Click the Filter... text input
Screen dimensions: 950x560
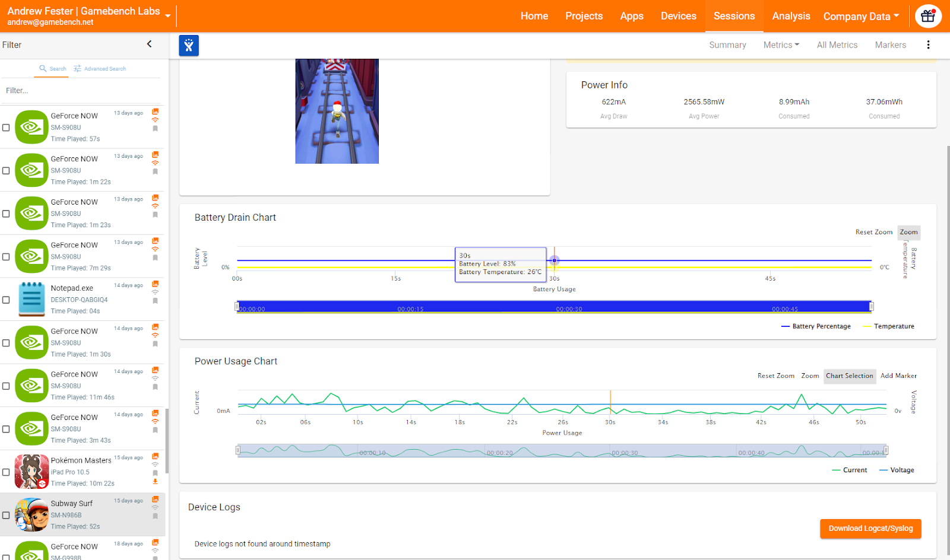coord(81,91)
